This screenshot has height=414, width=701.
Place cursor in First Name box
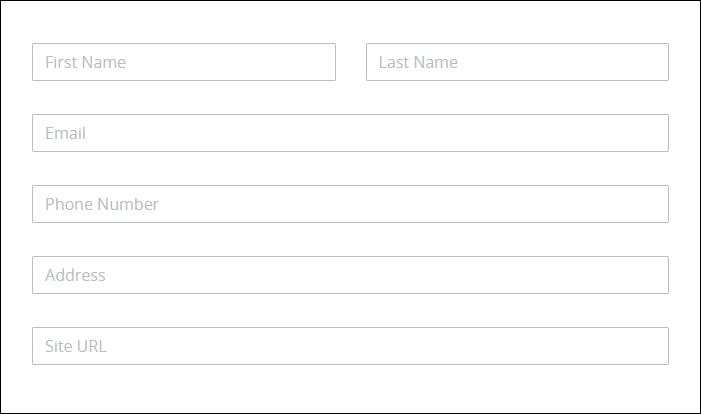click(x=184, y=62)
